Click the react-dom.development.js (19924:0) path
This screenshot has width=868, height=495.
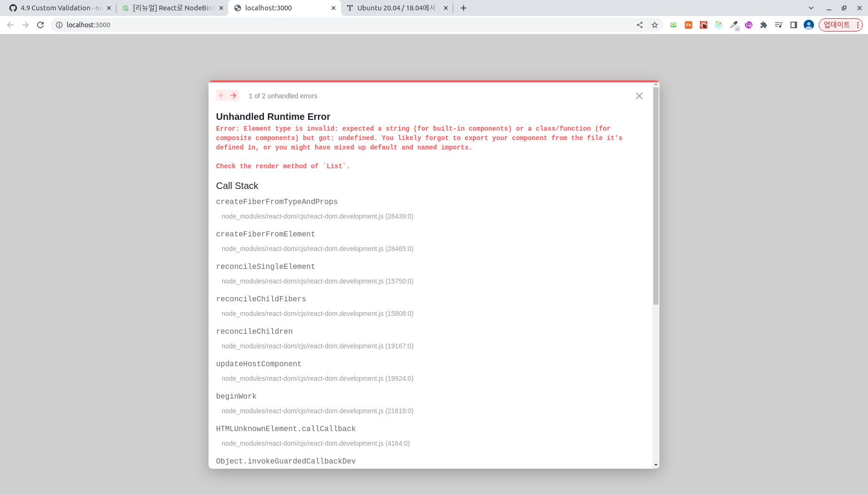point(318,378)
